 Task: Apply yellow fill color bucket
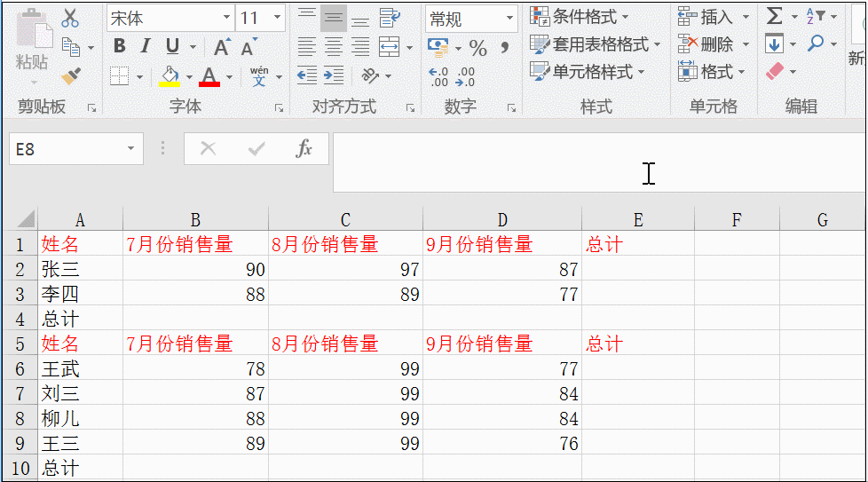[x=170, y=75]
